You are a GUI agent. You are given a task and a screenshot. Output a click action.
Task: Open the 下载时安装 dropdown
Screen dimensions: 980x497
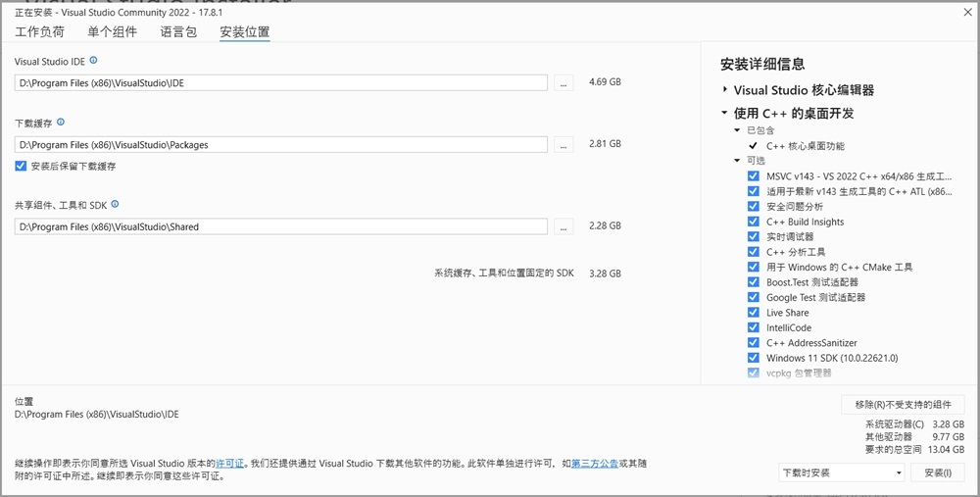pyautogui.click(x=842, y=472)
